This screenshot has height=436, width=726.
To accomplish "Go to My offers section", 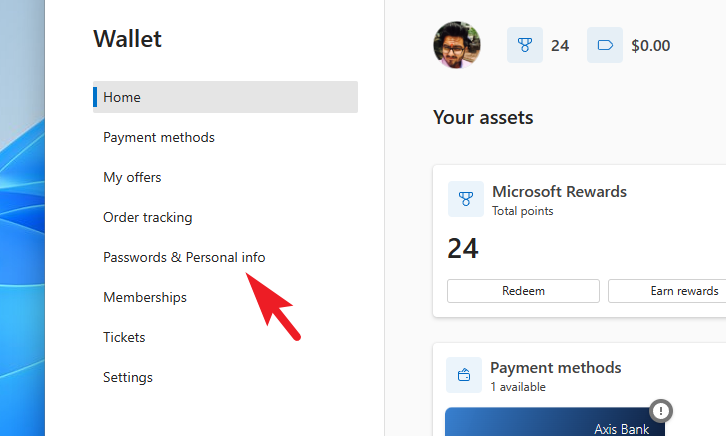I will point(132,177).
